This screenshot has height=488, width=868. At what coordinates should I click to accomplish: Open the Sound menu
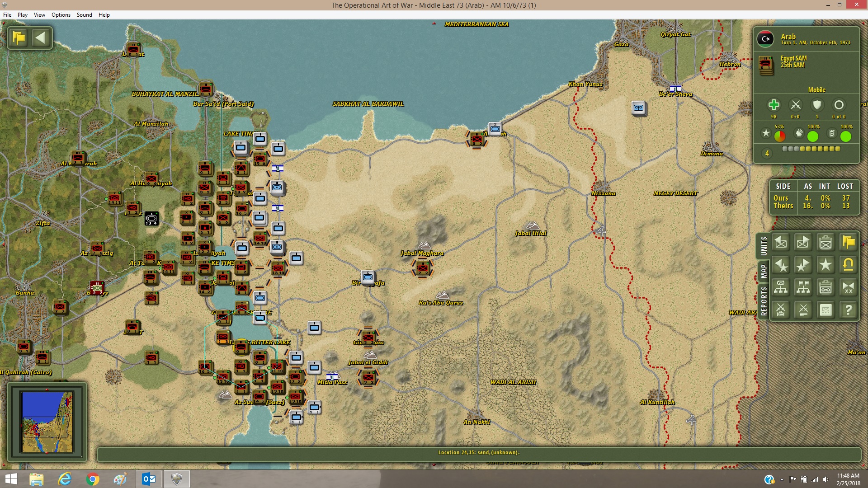(85, 15)
